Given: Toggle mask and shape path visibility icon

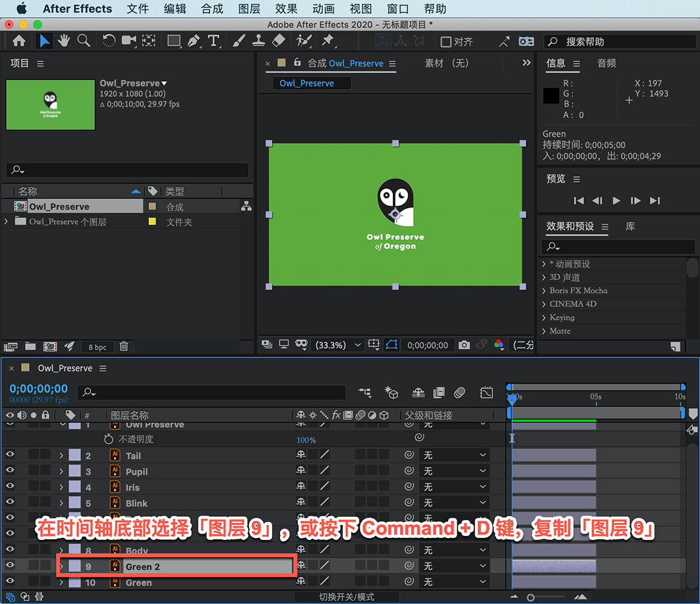Looking at the screenshot, I should pos(392,345).
